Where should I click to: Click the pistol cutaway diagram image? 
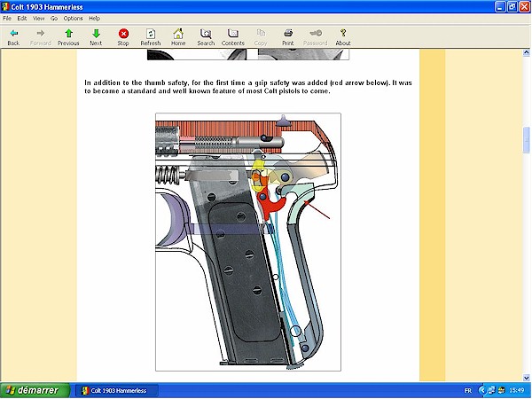(248, 242)
